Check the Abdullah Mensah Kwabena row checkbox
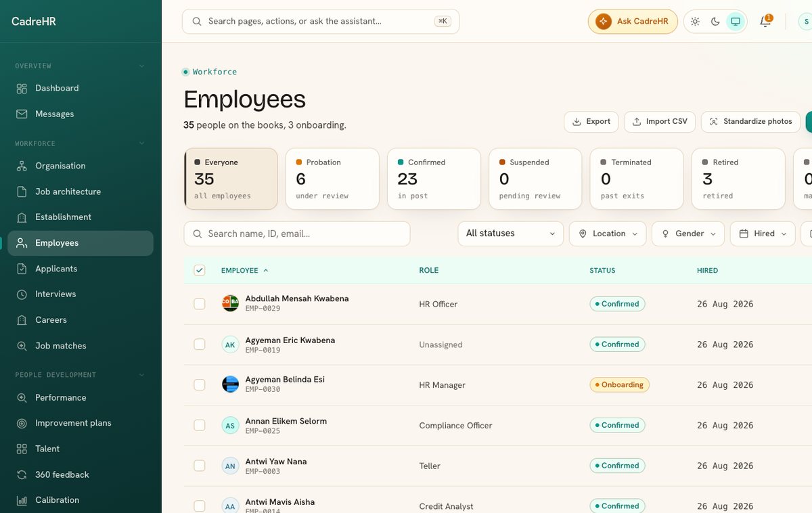Viewport: 812px width, 513px height. [200, 304]
